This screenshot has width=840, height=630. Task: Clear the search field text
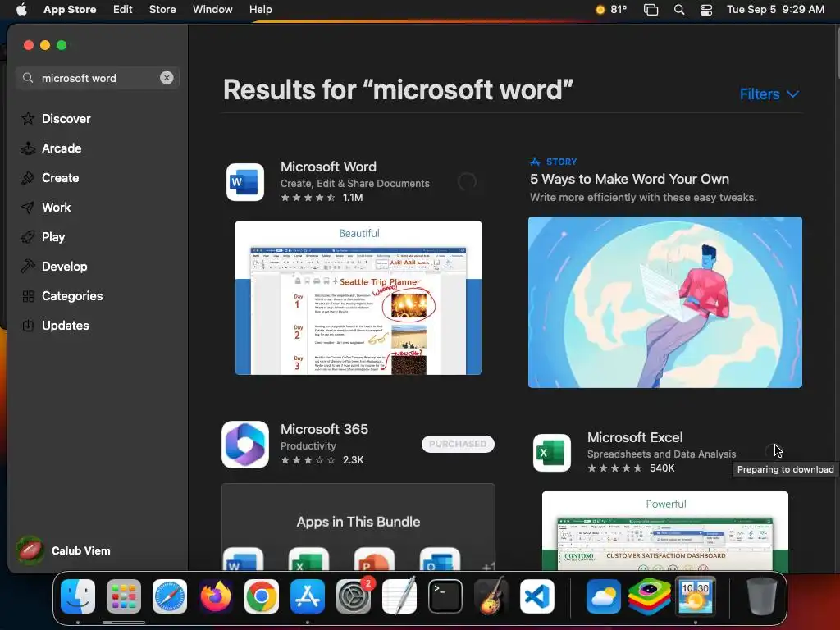[167, 78]
